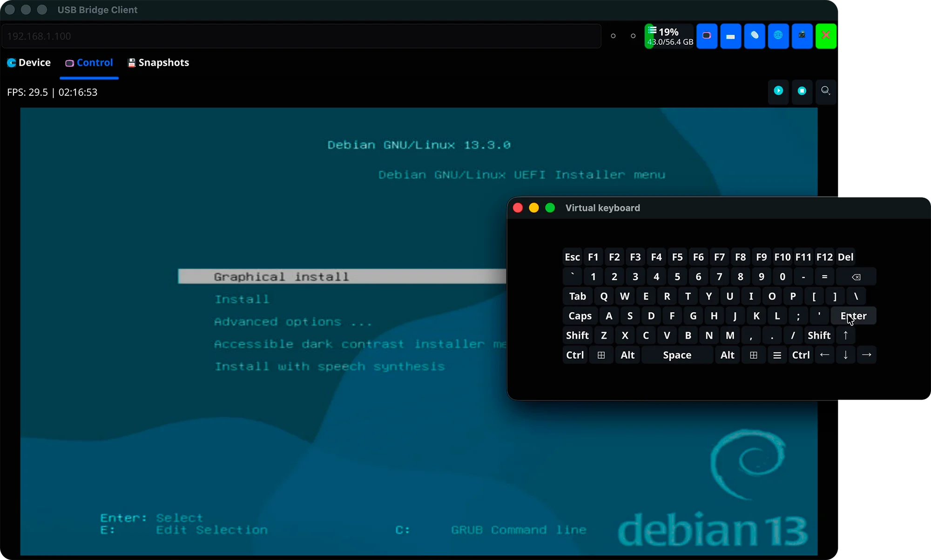Enable left Shift on the virtual keyboard
The width and height of the screenshot is (931, 560).
point(577,335)
